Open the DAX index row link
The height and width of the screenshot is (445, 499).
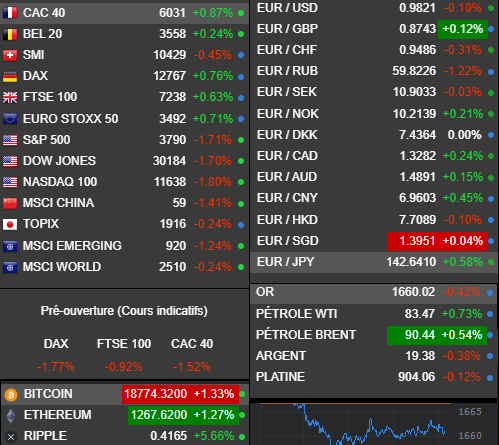124,76
